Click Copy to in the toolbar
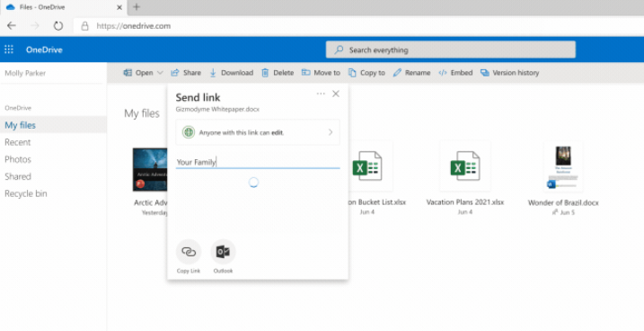Screen dimensions: 644x331 click(366, 73)
